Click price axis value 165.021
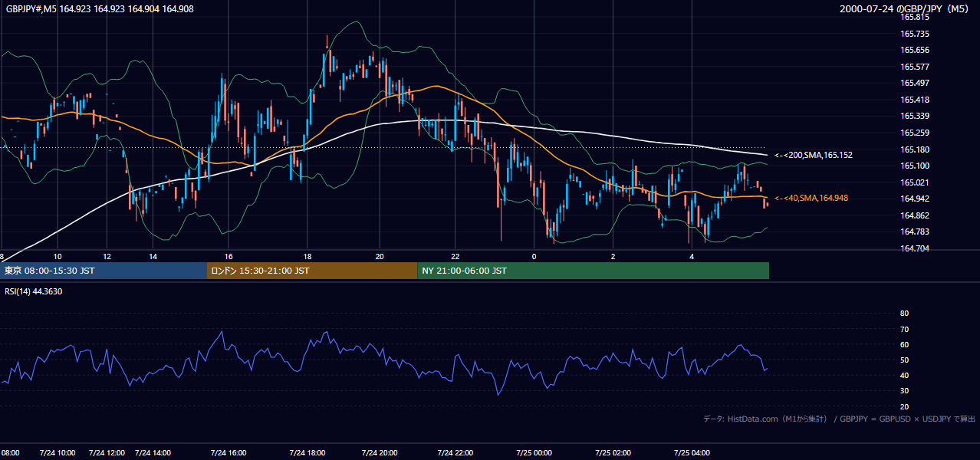The image size is (980, 460). [x=914, y=182]
